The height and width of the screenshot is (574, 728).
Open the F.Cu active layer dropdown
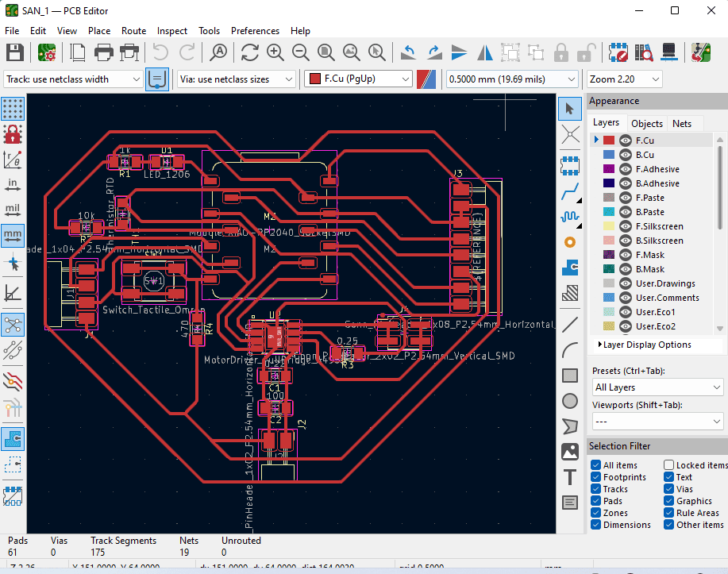coord(358,79)
